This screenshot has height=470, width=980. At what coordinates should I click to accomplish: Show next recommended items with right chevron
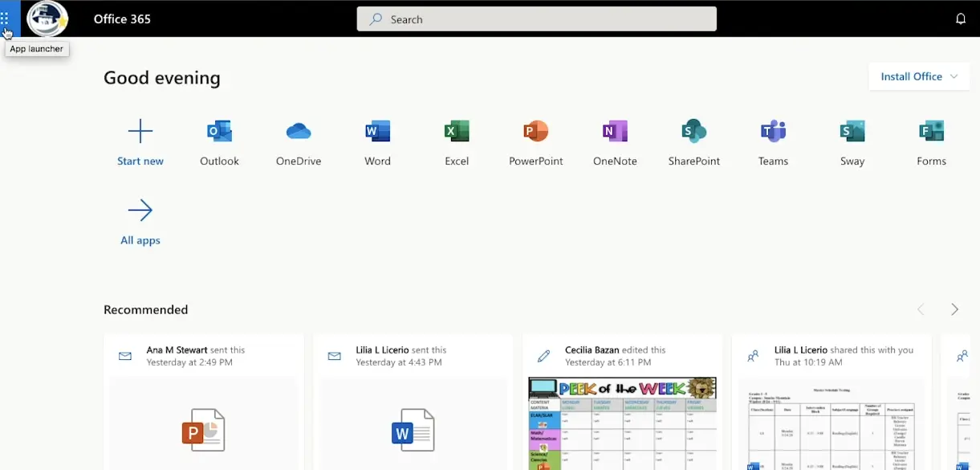954,309
